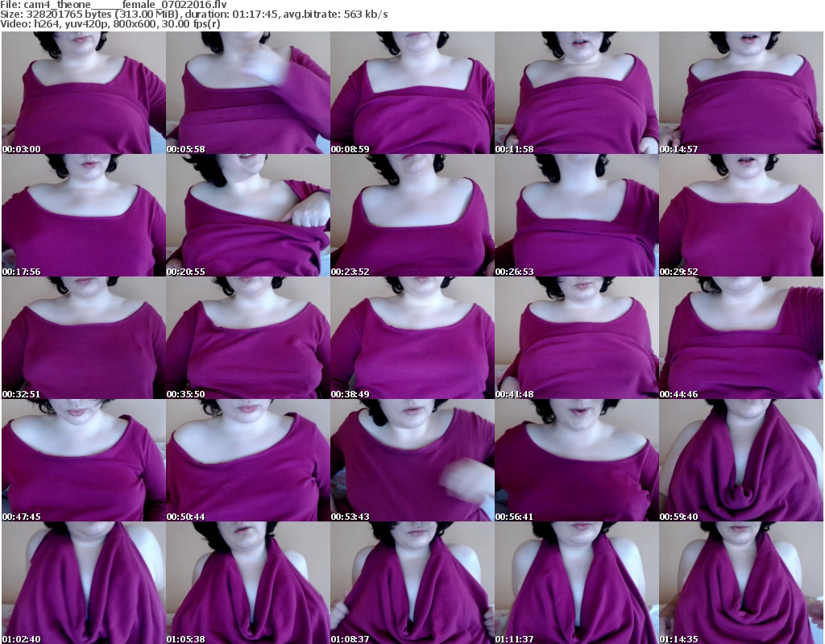Select the frame stamped 00:32:51
This screenshot has height=644, width=825.
tap(84, 338)
